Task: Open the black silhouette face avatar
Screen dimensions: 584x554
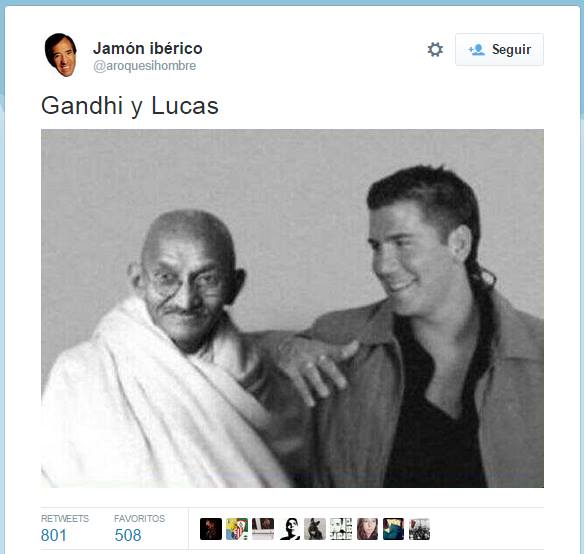Action: (289, 529)
